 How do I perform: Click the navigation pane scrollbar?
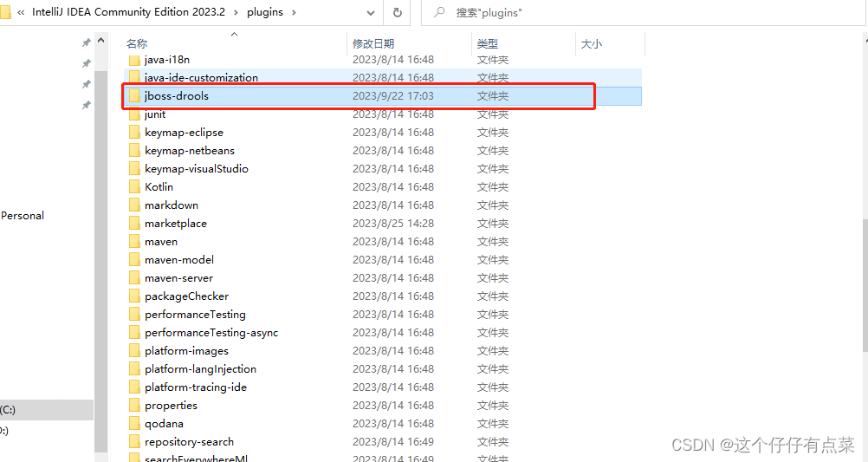coord(100,260)
